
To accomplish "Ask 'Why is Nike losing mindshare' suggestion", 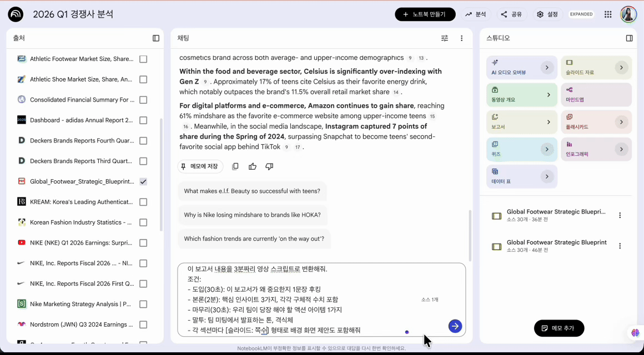I will [253, 215].
